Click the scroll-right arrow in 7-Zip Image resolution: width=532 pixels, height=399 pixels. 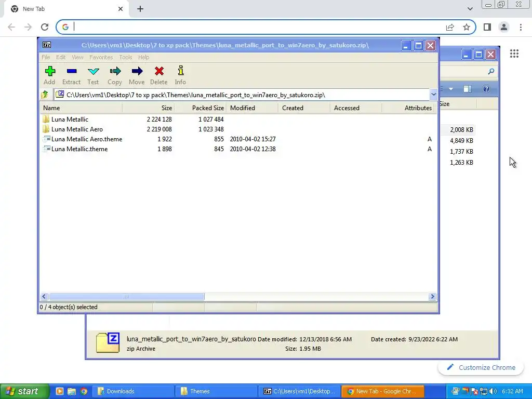(432, 297)
